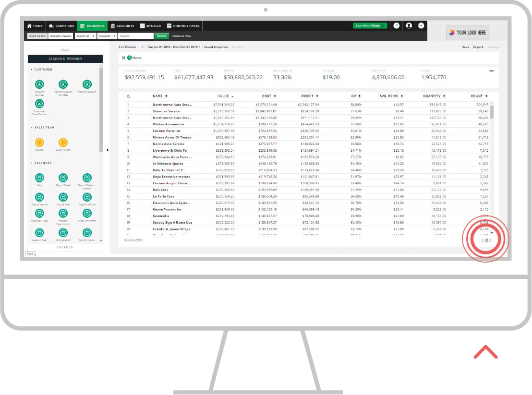Select the Account Number dimension icon

(39, 84)
